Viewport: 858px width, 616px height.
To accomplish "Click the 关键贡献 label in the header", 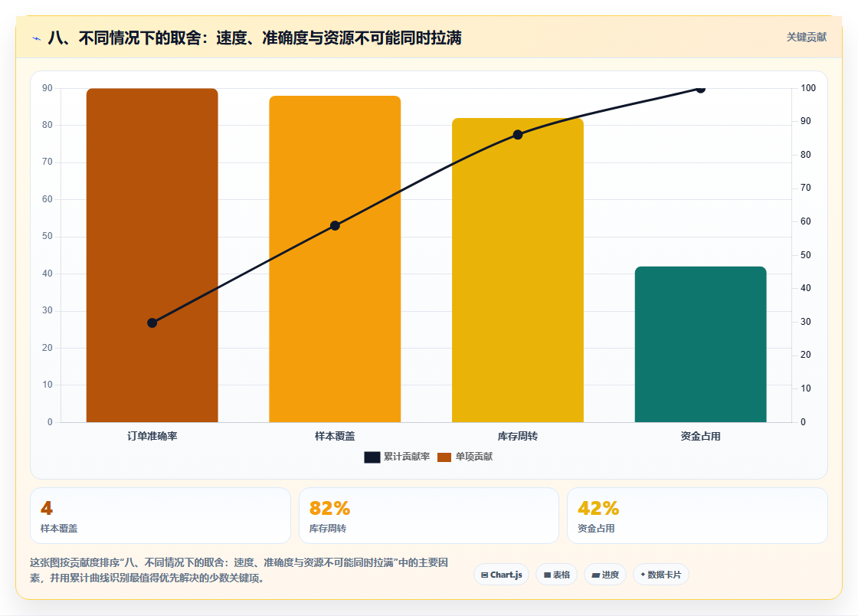I will coord(806,38).
